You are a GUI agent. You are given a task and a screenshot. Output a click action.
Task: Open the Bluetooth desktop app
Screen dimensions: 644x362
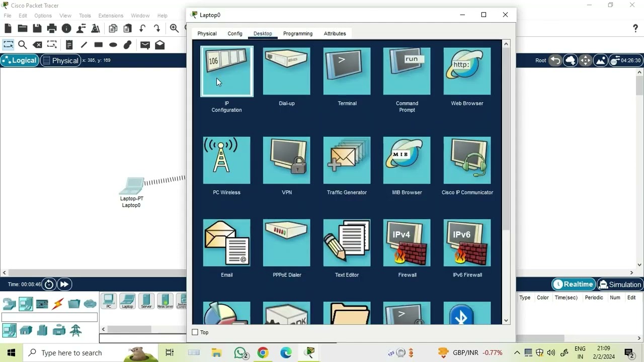tap(467, 313)
